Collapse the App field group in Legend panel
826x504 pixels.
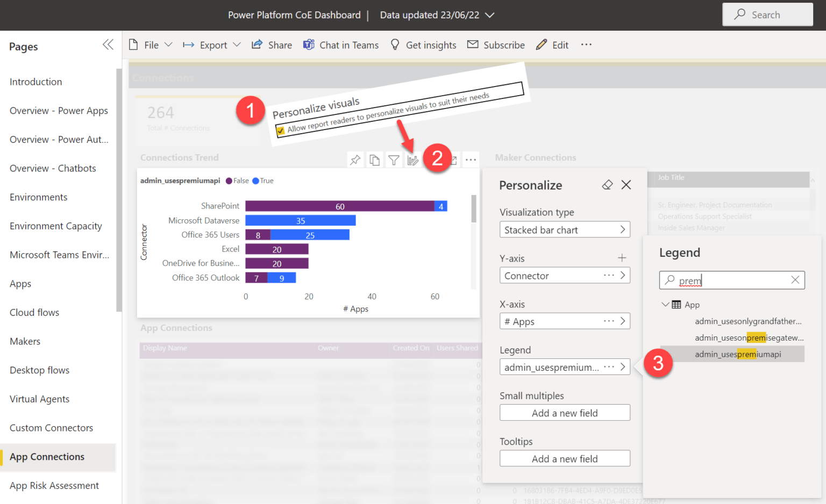(666, 304)
